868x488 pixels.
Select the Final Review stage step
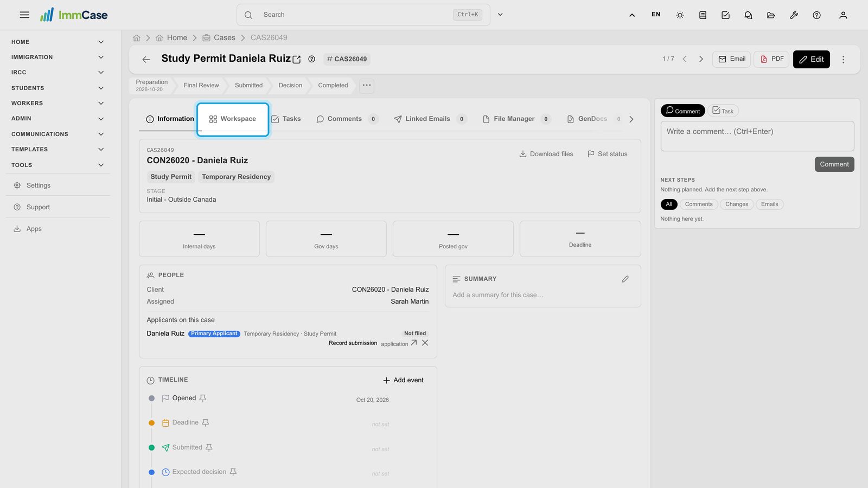[x=201, y=86]
